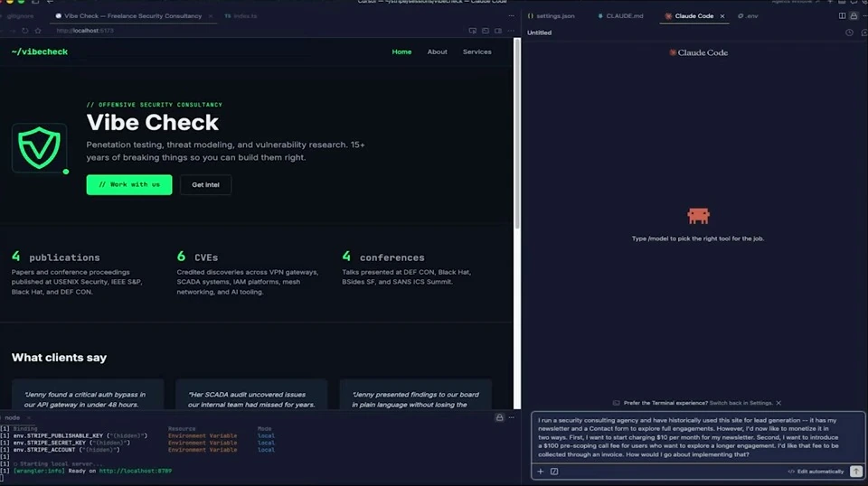Click the '// Work with us' button

click(x=129, y=184)
